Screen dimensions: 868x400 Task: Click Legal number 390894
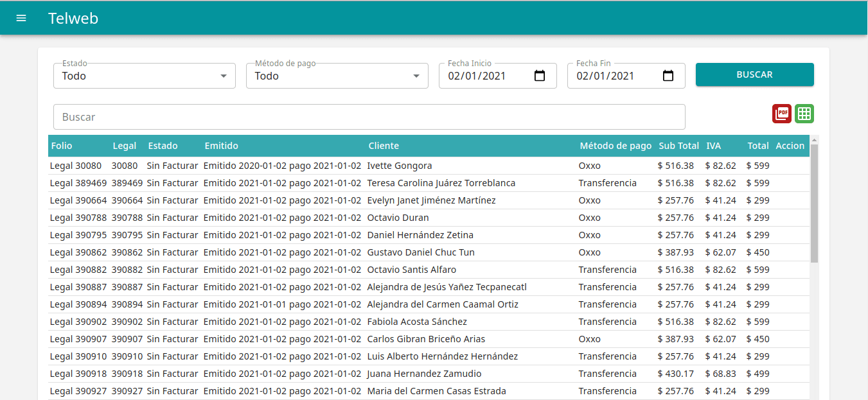tap(127, 304)
